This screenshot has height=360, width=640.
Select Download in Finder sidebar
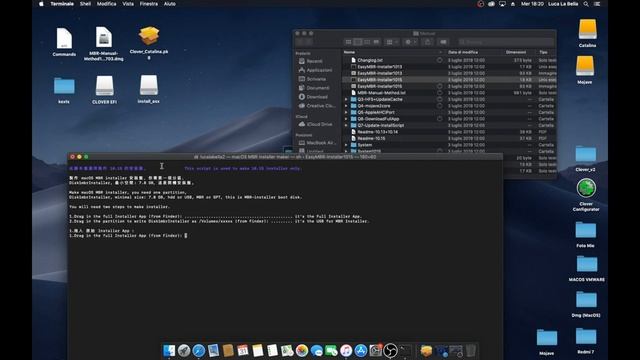click(317, 97)
